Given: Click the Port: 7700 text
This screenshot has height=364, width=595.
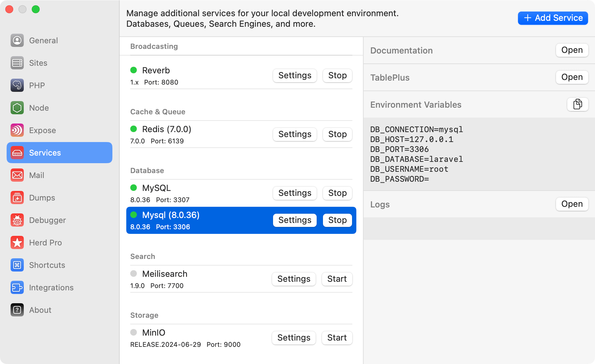Looking at the screenshot, I should pyautogui.click(x=167, y=286).
